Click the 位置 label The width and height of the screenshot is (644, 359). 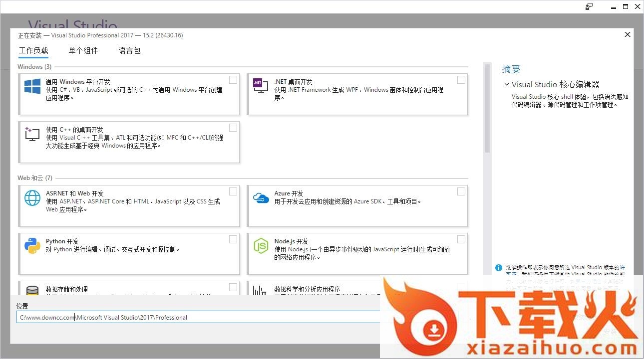[22, 306]
